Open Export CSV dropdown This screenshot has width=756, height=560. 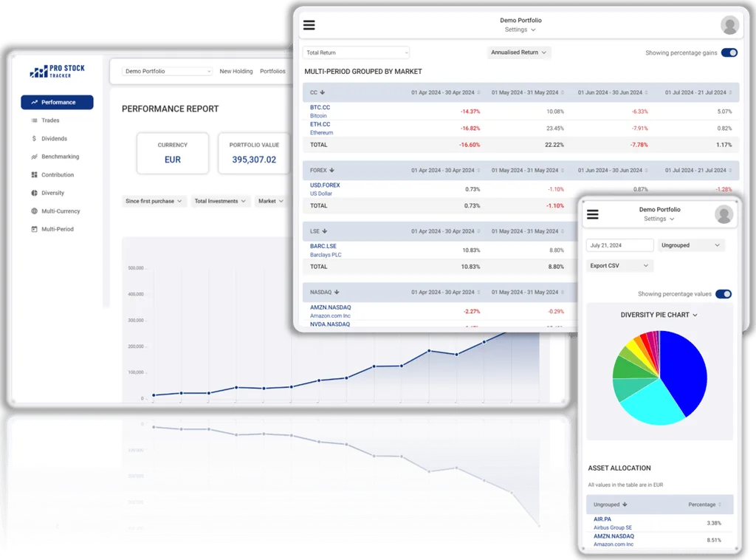click(x=619, y=266)
